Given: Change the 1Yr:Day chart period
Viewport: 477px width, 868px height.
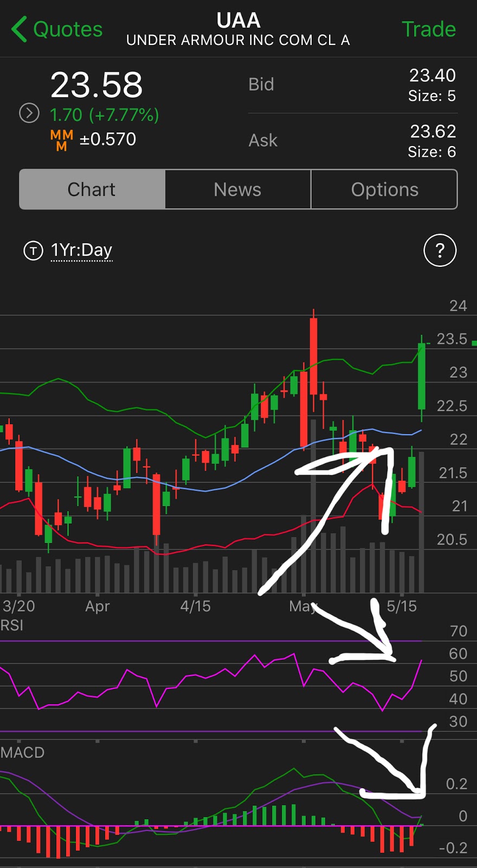Looking at the screenshot, I should pyautogui.click(x=82, y=251).
